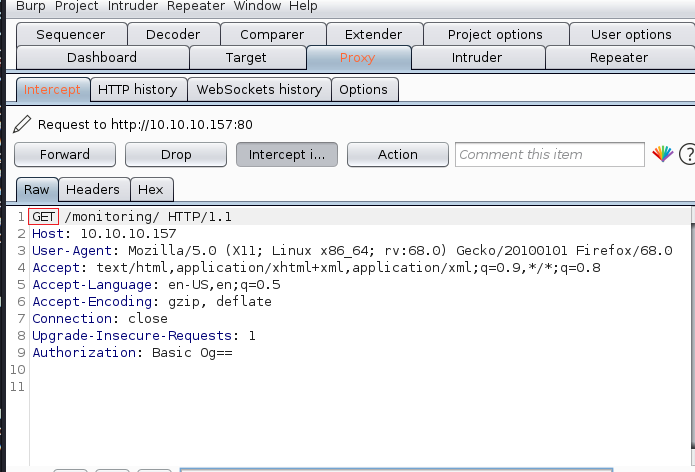The height and width of the screenshot is (472, 695).
Task: Click the GET method in the request line
Action: click(x=43, y=217)
